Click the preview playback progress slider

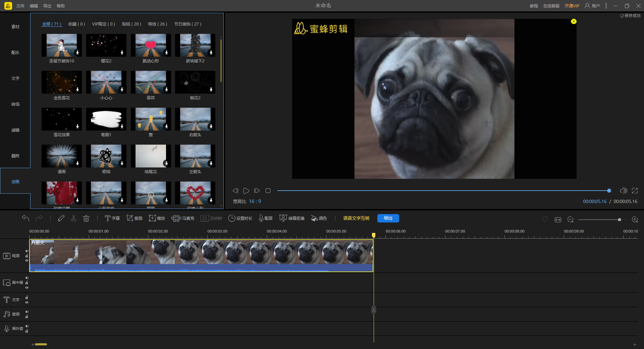coord(443,191)
